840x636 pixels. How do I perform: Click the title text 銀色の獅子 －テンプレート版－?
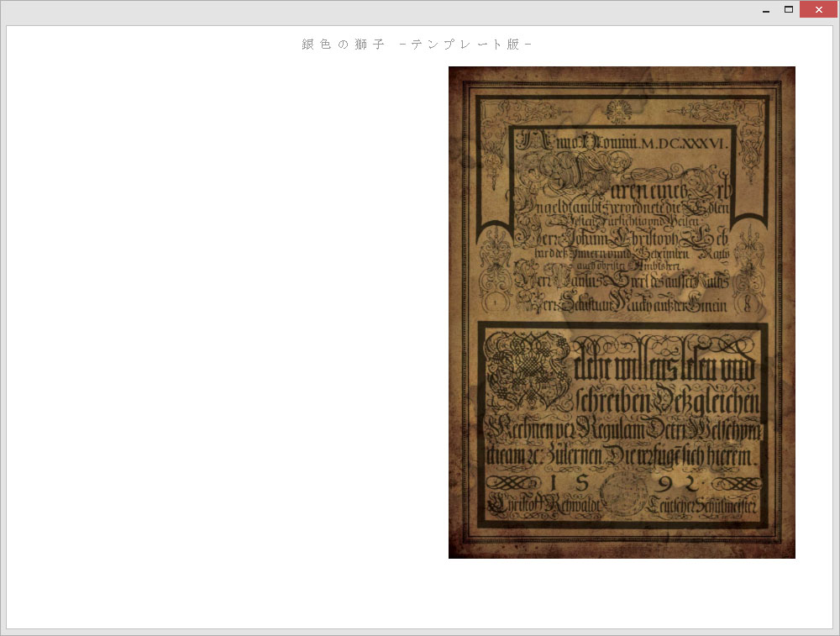(417, 45)
